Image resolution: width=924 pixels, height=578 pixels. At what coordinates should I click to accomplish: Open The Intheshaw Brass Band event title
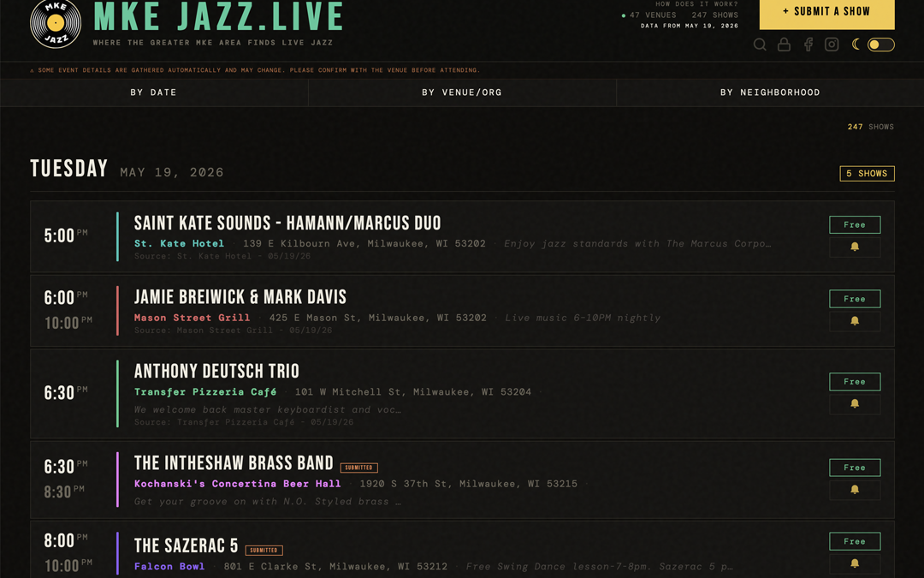coord(234,463)
